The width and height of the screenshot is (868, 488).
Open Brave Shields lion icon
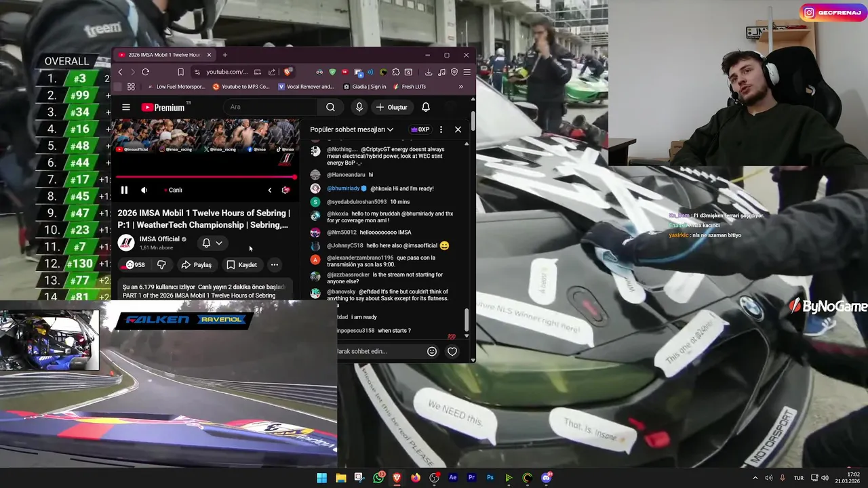click(x=288, y=72)
